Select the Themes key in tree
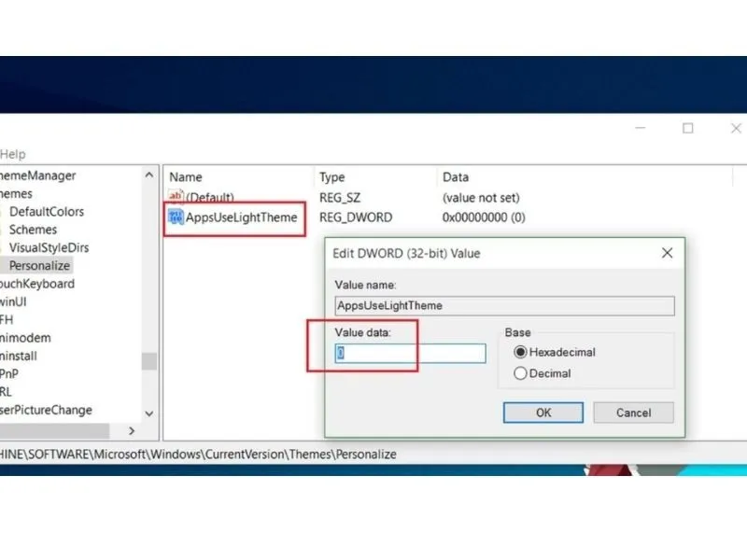Screen dimensions: 747x560 pyautogui.click(x=16, y=194)
